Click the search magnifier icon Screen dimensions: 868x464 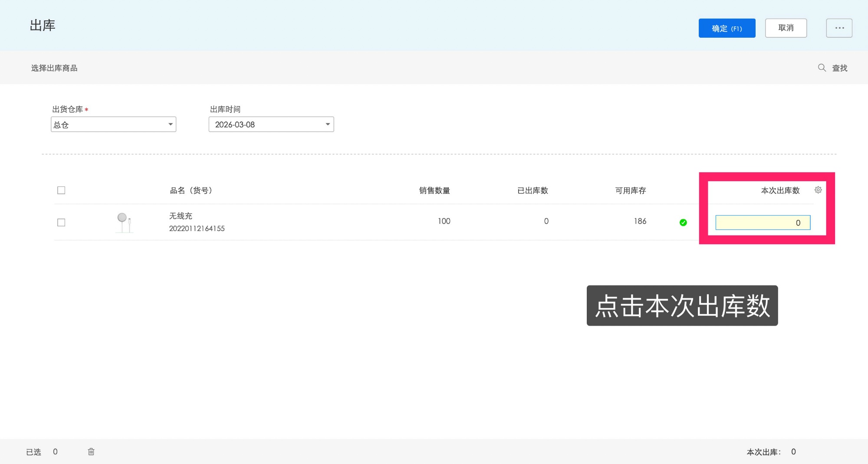click(822, 68)
